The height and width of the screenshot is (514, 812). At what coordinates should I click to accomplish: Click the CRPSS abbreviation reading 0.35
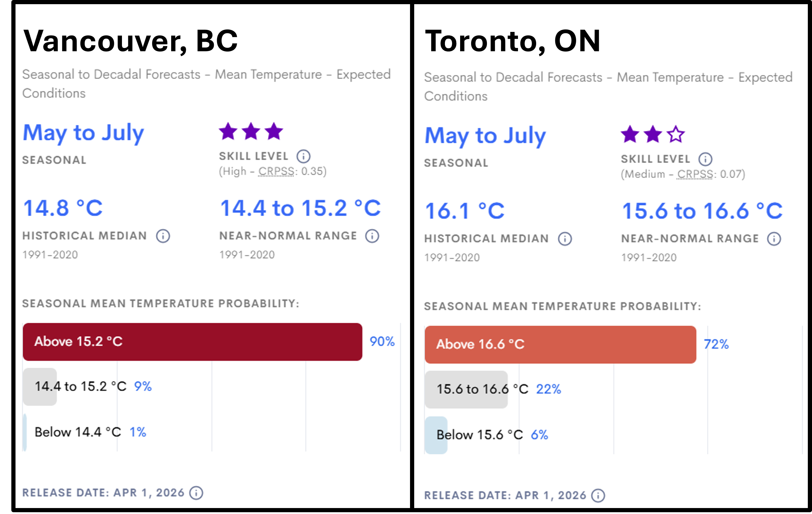tap(276, 172)
